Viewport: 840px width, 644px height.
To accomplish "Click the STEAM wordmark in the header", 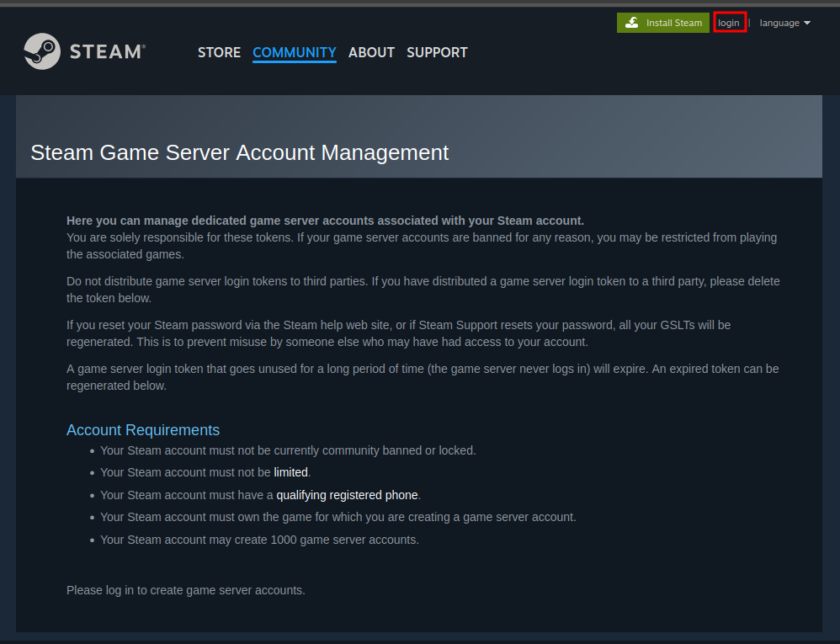I will (x=108, y=52).
